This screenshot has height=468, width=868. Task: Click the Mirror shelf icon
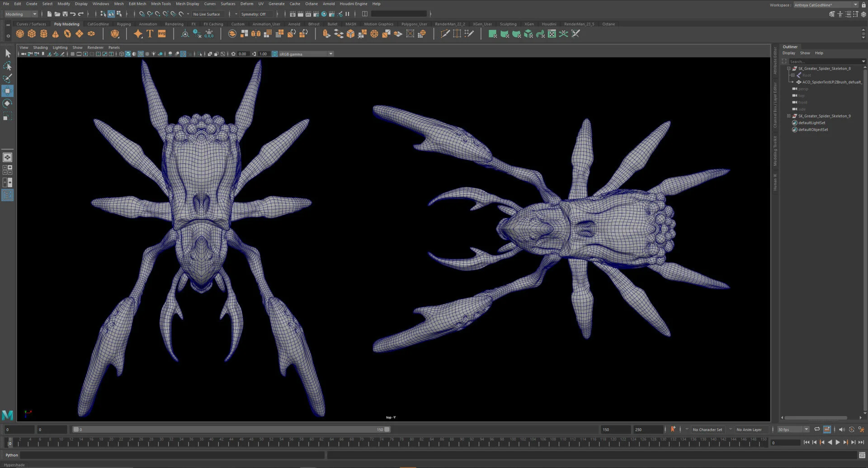(256, 34)
